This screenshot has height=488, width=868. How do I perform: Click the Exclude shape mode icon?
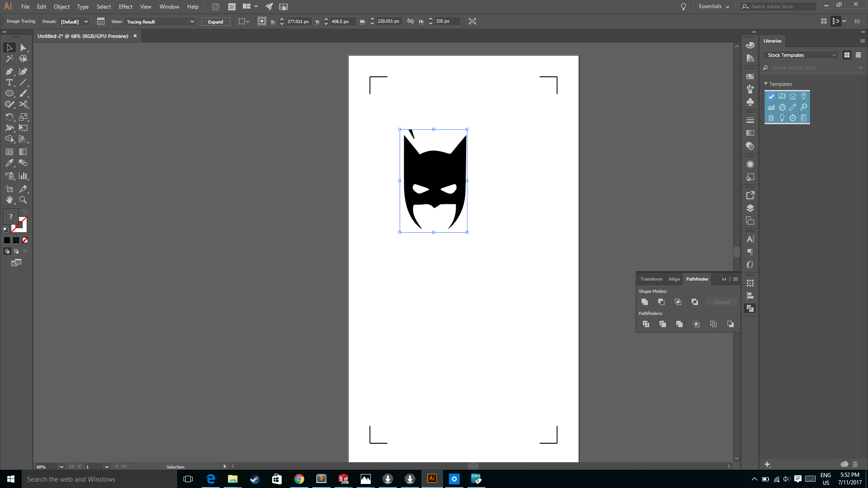click(695, 302)
